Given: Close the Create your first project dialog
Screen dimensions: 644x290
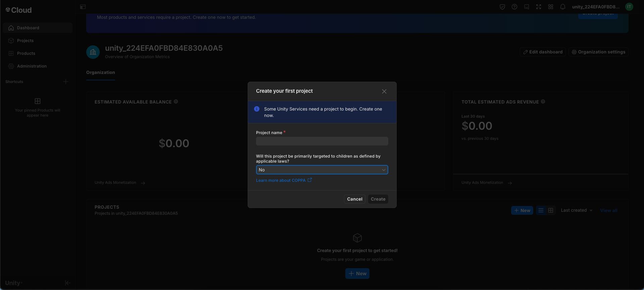Looking at the screenshot, I should pyautogui.click(x=384, y=91).
